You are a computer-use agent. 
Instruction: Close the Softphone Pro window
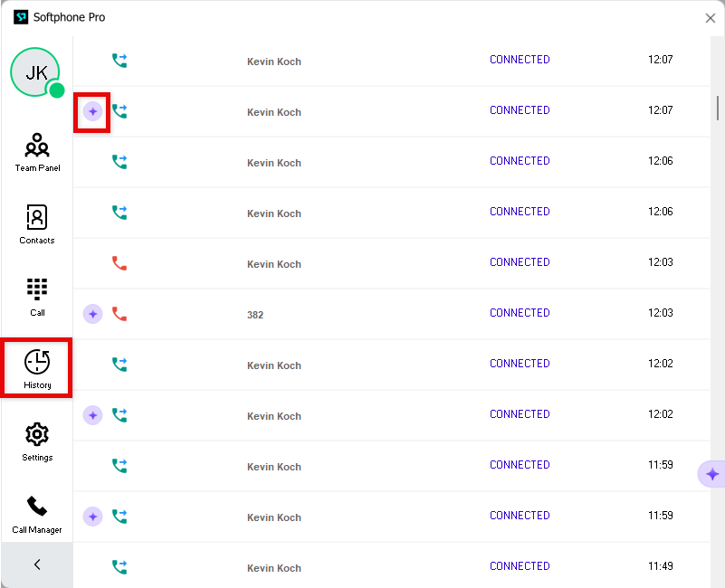point(711,18)
